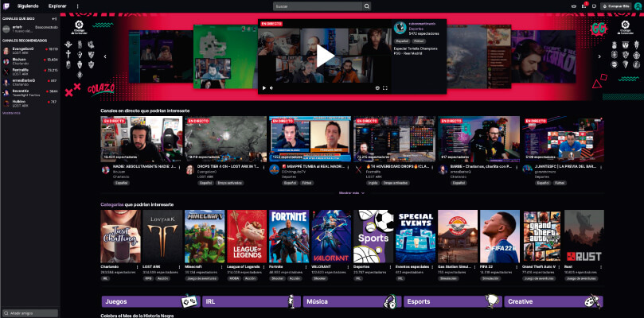Viewport: 644px width, 318px height.
Task: Browse the Música section button
Action: tap(352, 301)
